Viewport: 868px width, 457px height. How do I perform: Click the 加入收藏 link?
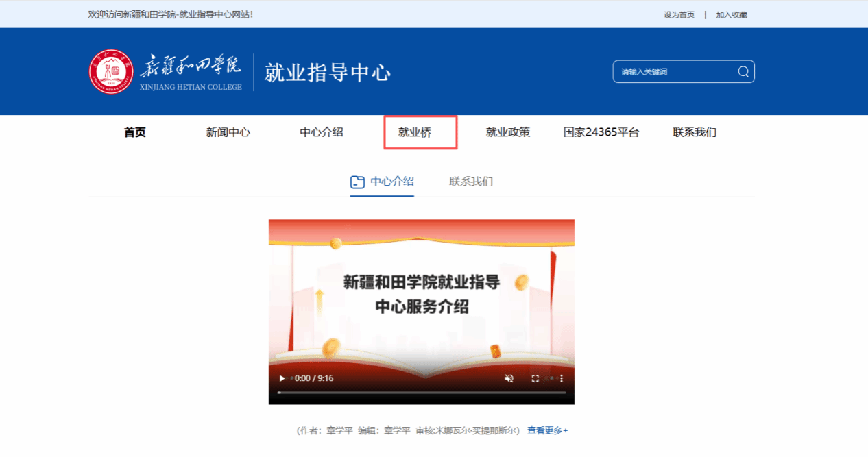pos(731,14)
